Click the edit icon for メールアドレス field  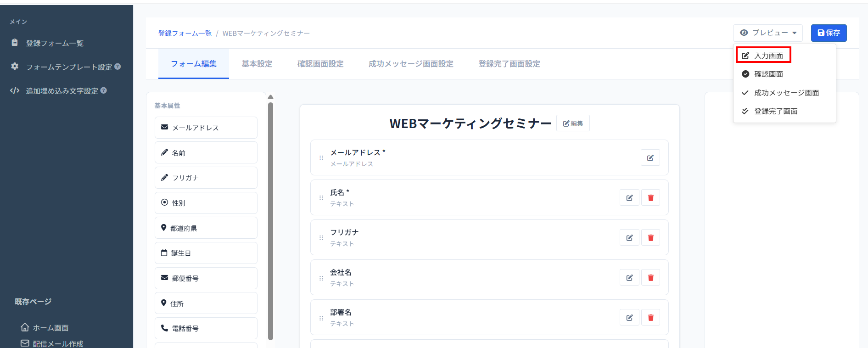coord(650,158)
